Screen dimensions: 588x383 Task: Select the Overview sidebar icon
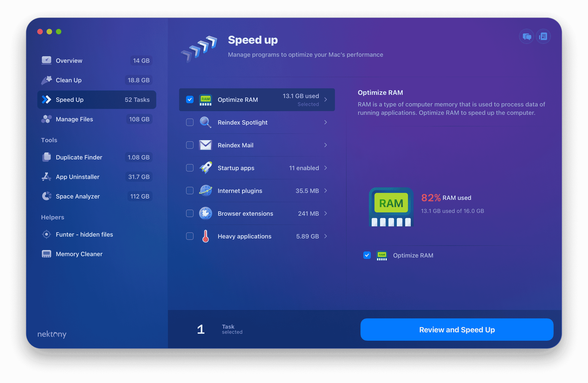[46, 60]
